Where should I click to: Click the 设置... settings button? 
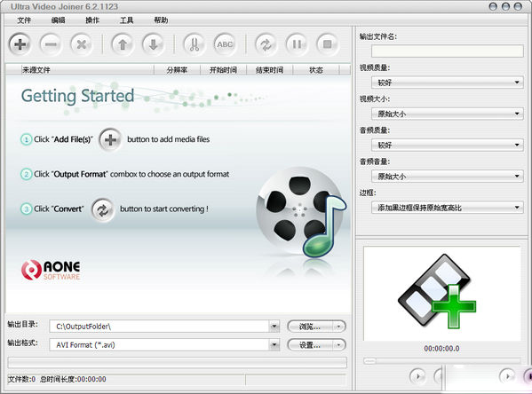tap(310, 345)
